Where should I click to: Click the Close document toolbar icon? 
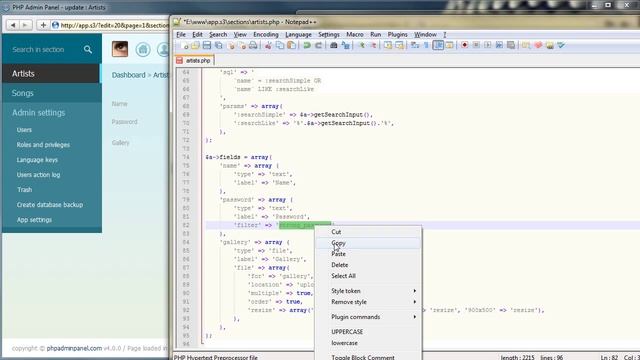(231, 45)
